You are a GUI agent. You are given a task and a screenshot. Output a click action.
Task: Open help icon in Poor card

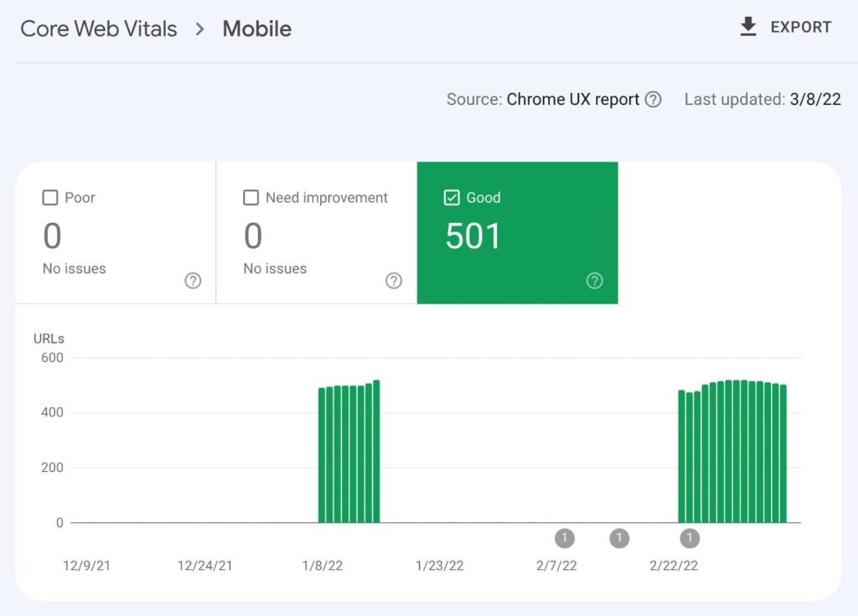coord(193,281)
